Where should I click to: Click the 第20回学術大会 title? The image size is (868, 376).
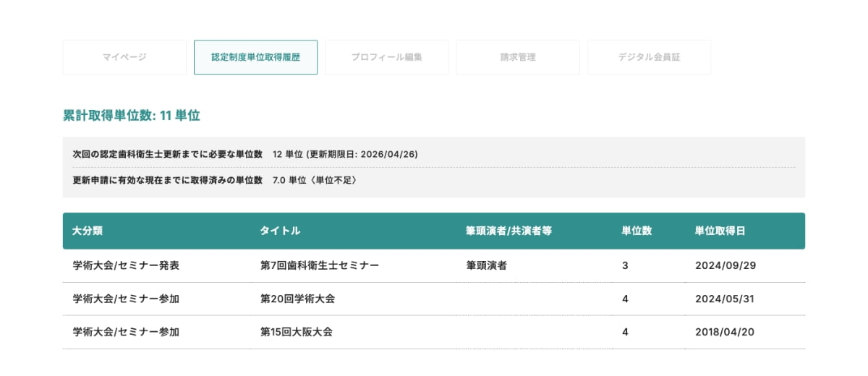point(297,299)
